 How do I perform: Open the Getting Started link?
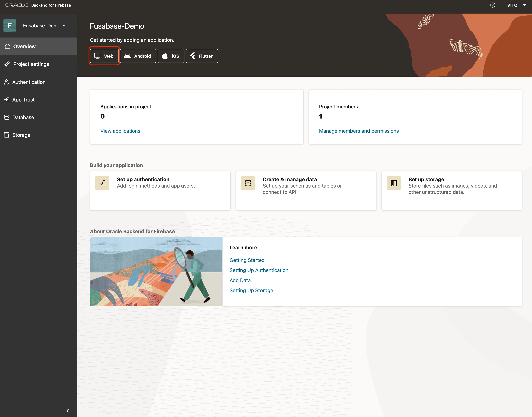click(x=247, y=260)
